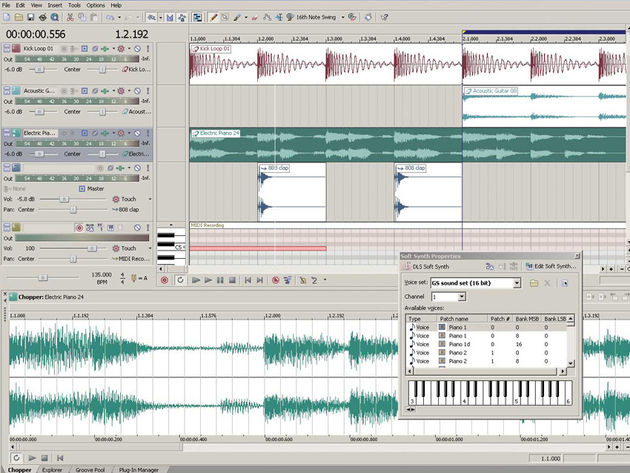Click the What's This help icon
The width and height of the screenshot is (630, 473).
point(384,17)
